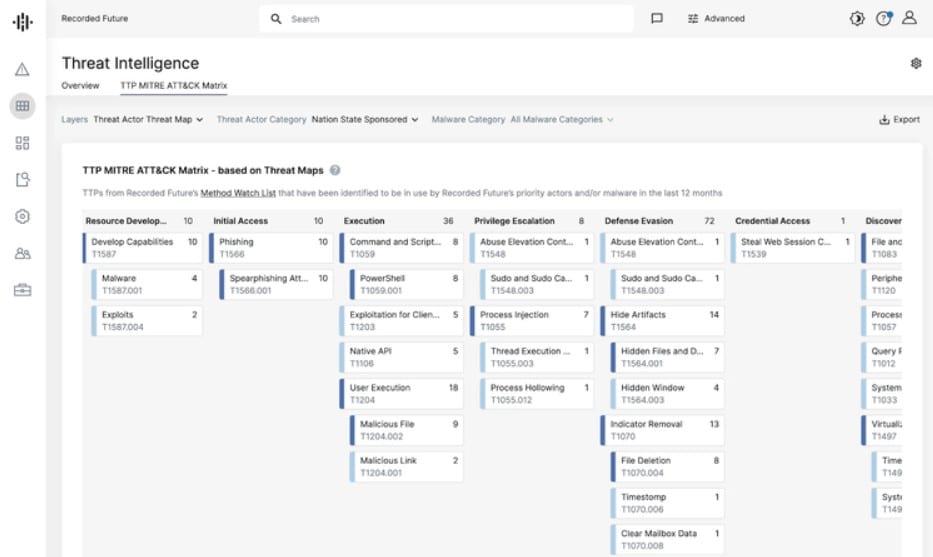Click the Execution column header
Viewport: 933px width, 557px height.
point(398,221)
